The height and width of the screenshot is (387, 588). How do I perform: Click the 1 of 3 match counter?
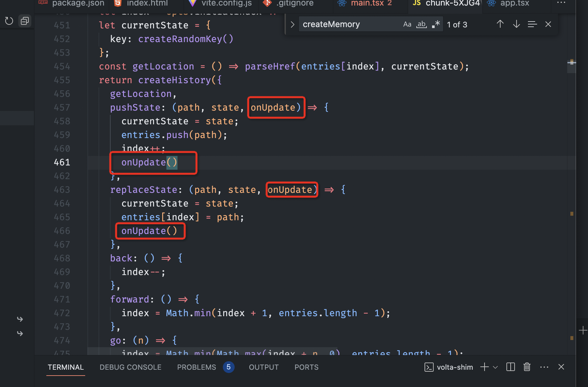coord(457,24)
